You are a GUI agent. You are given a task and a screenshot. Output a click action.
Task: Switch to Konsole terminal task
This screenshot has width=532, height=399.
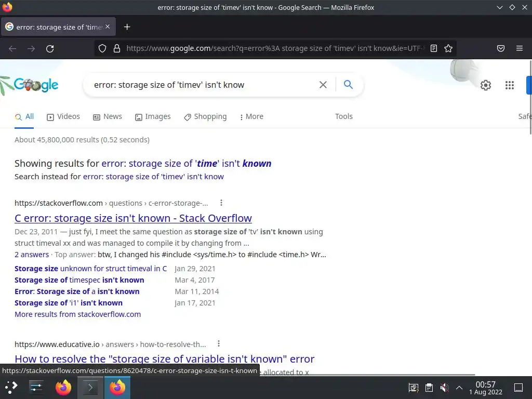90,388
